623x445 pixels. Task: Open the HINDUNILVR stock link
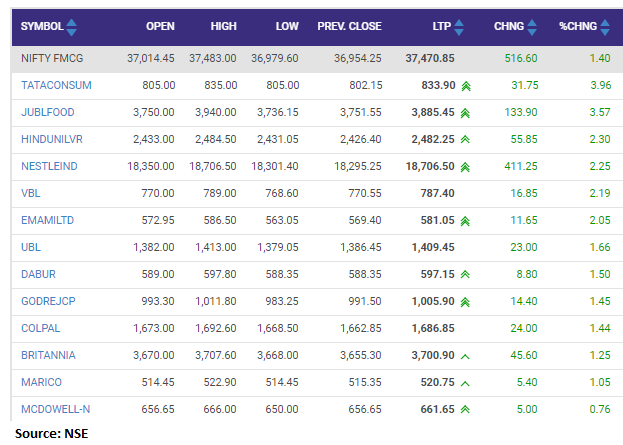[x=54, y=140]
